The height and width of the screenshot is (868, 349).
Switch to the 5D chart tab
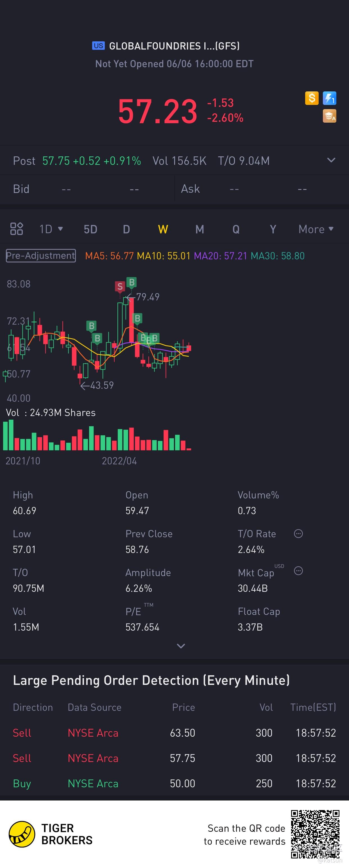pyautogui.click(x=90, y=229)
